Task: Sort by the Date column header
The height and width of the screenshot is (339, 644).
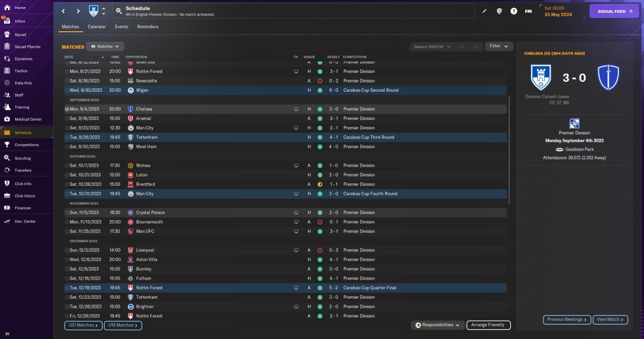Action: click(x=69, y=57)
